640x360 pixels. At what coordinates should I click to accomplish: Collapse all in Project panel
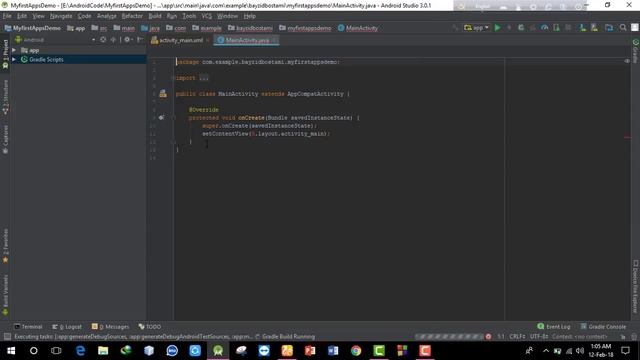coord(113,40)
